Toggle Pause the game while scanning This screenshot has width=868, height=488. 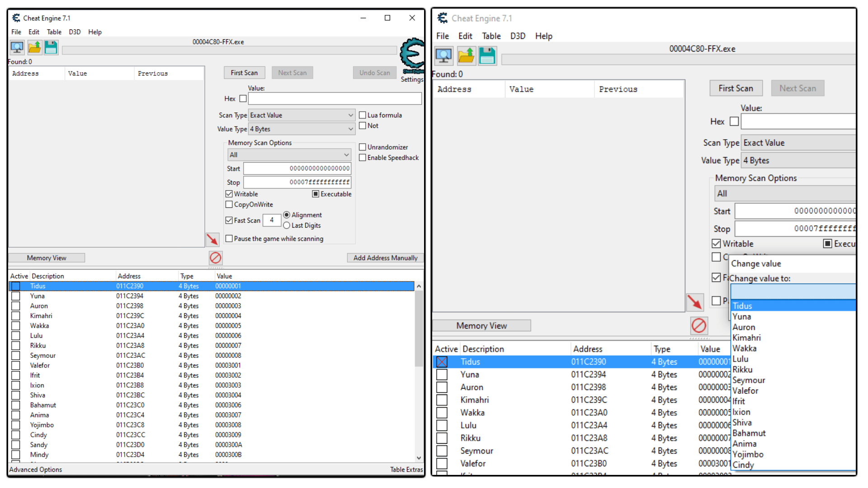(229, 239)
